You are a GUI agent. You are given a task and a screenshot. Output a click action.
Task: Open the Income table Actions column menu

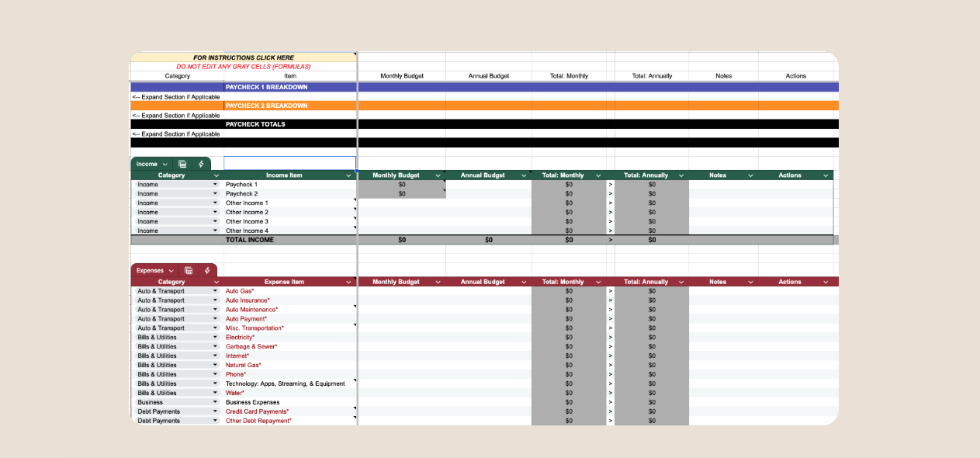(826, 175)
